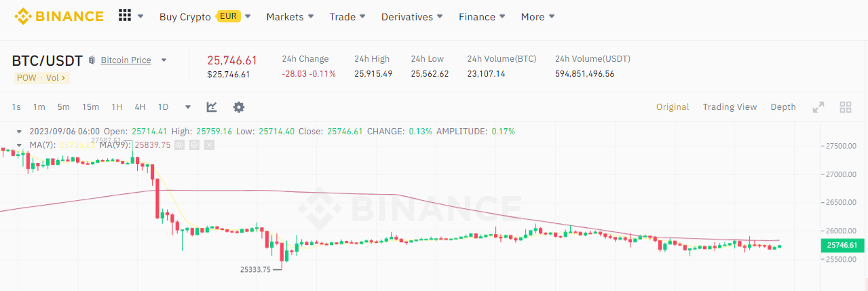Click the 24h Low value 25,562.62

click(430, 74)
